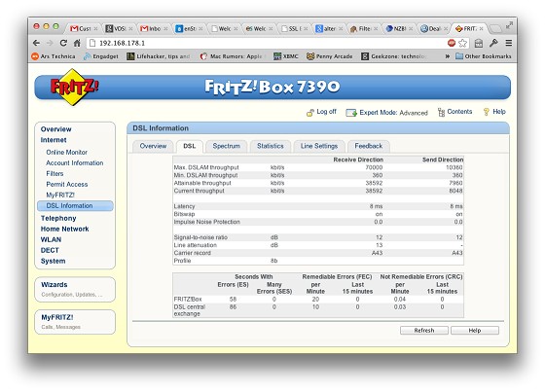Open the Line Settings tab
The height and width of the screenshot is (392, 545).
pyautogui.click(x=319, y=146)
